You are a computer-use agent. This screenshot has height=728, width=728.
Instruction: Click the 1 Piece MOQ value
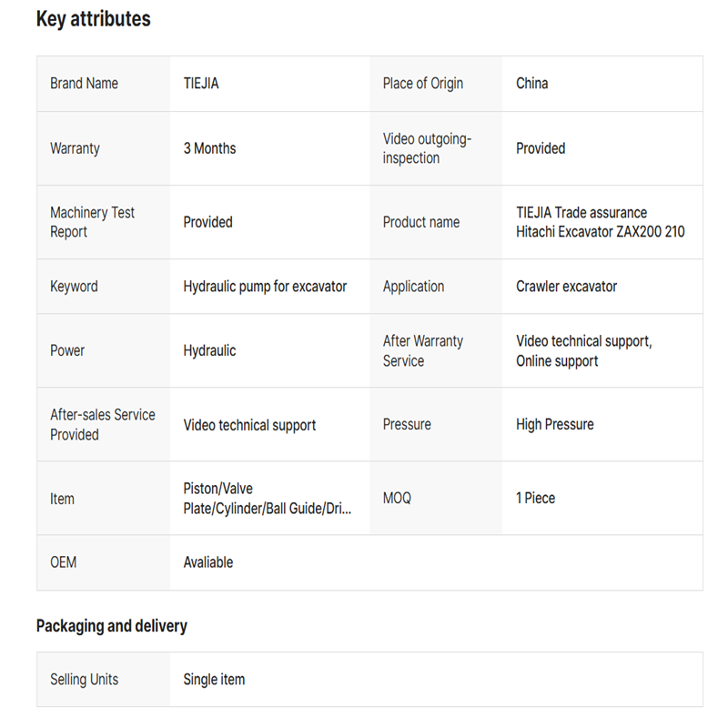pos(535,499)
